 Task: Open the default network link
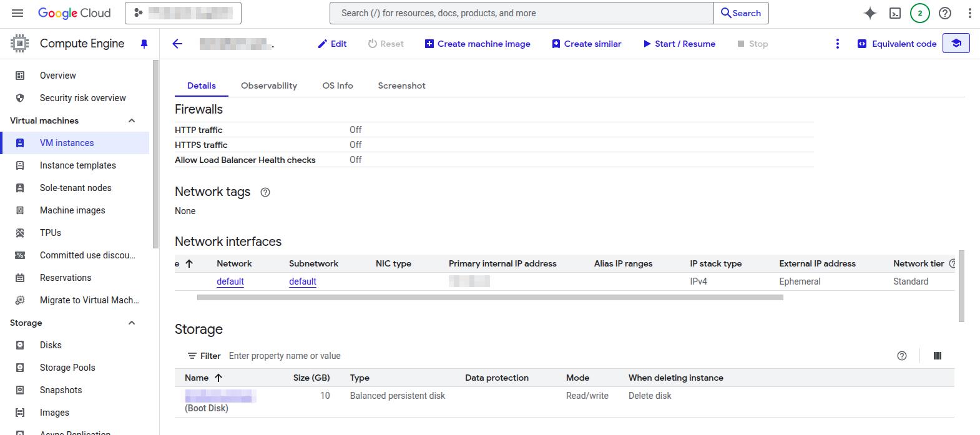tap(230, 281)
